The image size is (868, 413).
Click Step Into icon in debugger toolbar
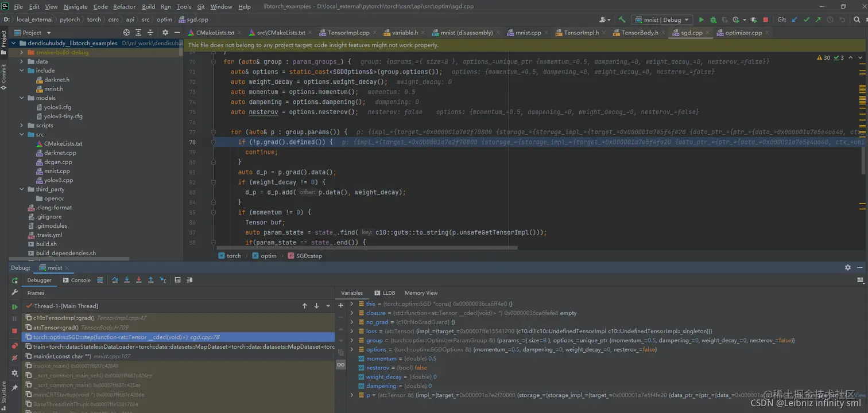pos(127,280)
